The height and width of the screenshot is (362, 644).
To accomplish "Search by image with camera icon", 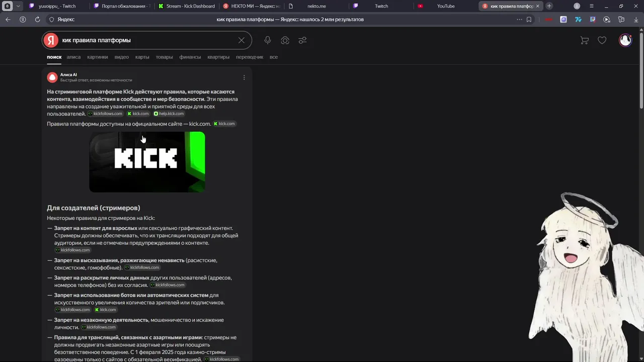I will pos(285,40).
